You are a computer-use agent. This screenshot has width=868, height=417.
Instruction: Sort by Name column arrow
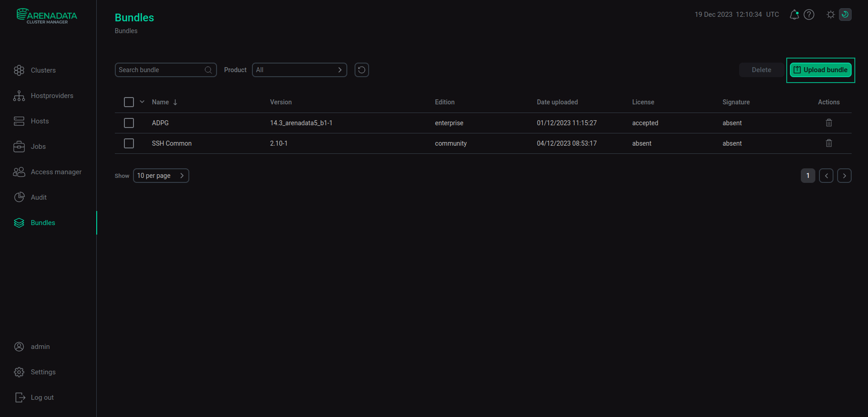click(175, 102)
